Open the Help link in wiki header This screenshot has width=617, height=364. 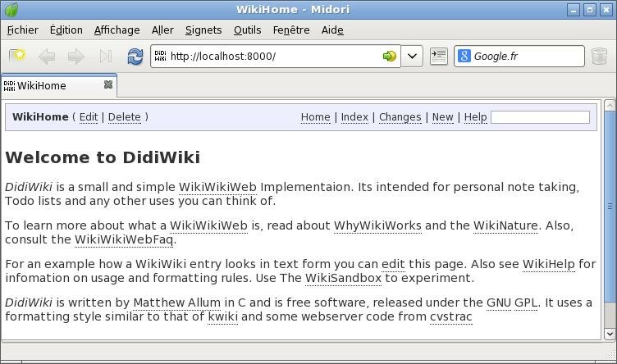(x=475, y=117)
